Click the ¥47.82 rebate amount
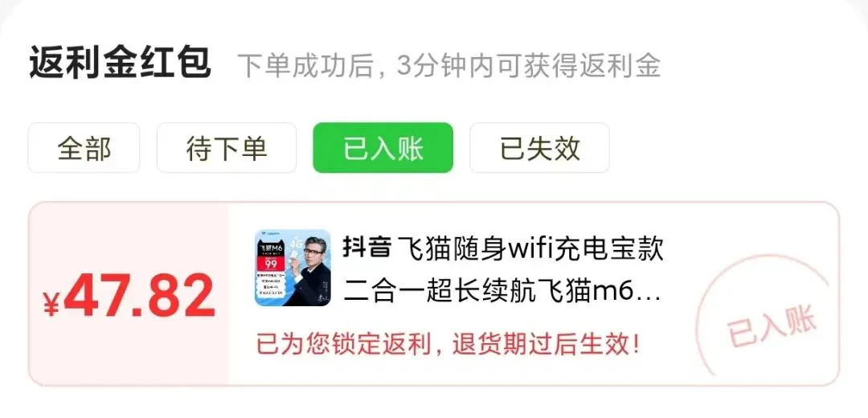Viewport: 868px width, 418px height. point(129,296)
